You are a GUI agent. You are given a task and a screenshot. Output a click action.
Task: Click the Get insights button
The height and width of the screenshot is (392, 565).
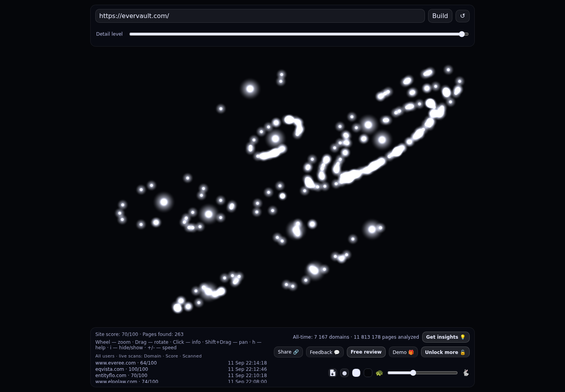point(446,337)
